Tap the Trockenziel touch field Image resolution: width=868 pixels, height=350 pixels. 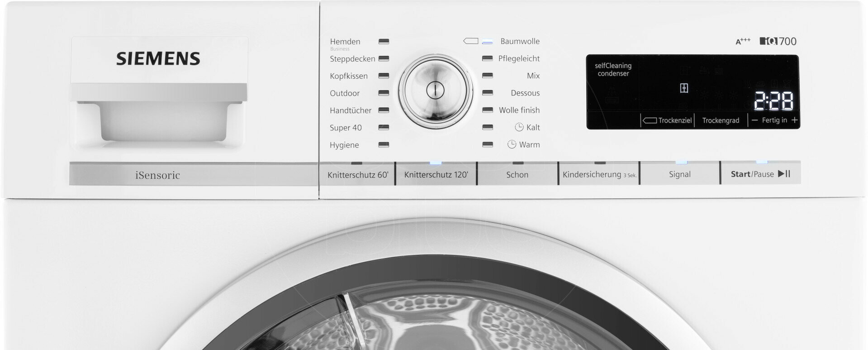668,120
